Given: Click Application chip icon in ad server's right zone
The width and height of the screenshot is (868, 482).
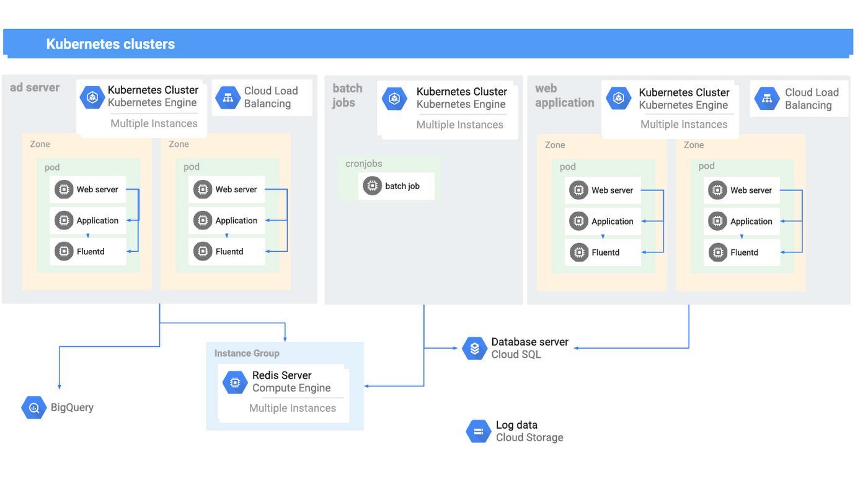Looking at the screenshot, I should click(203, 220).
